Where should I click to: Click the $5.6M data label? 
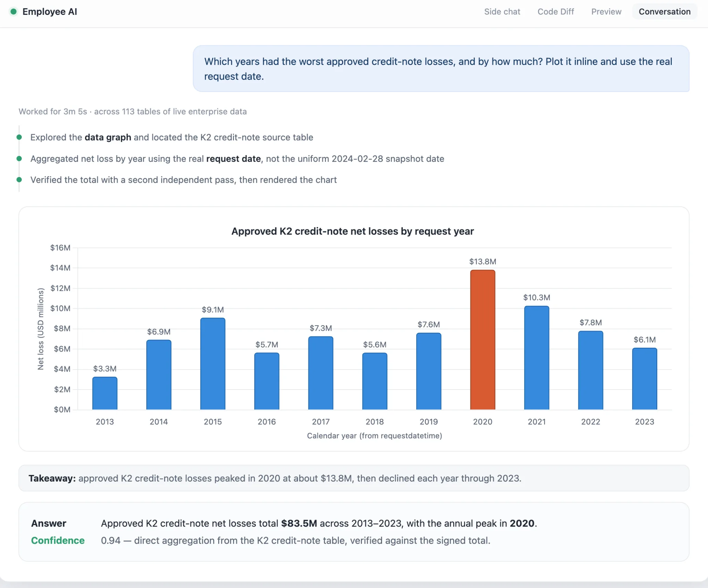[374, 345]
